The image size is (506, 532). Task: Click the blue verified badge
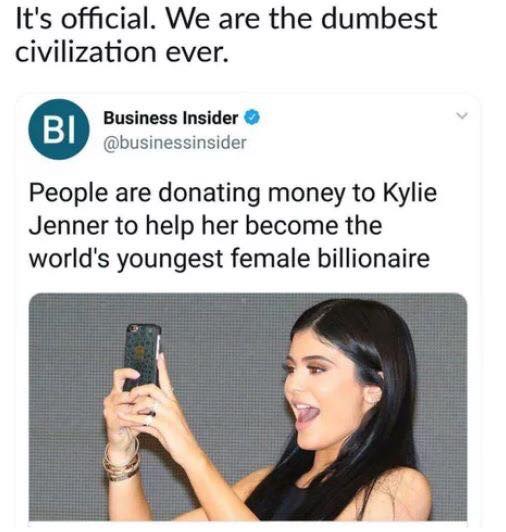pyautogui.click(x=252, y=118)
